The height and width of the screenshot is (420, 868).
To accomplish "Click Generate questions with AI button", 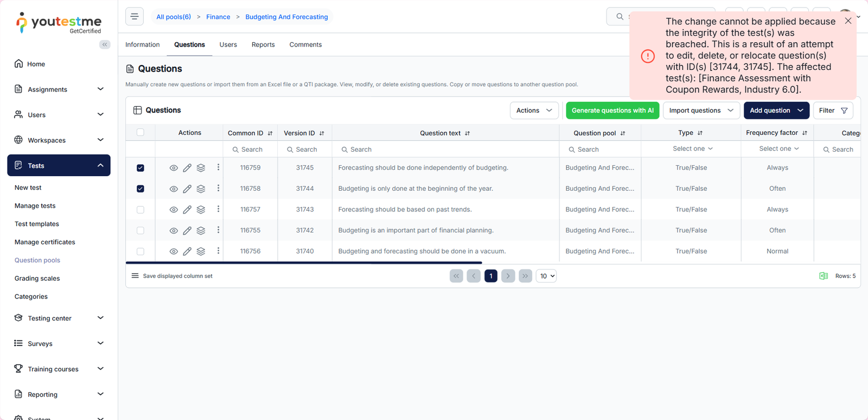I will coord(612,111).
